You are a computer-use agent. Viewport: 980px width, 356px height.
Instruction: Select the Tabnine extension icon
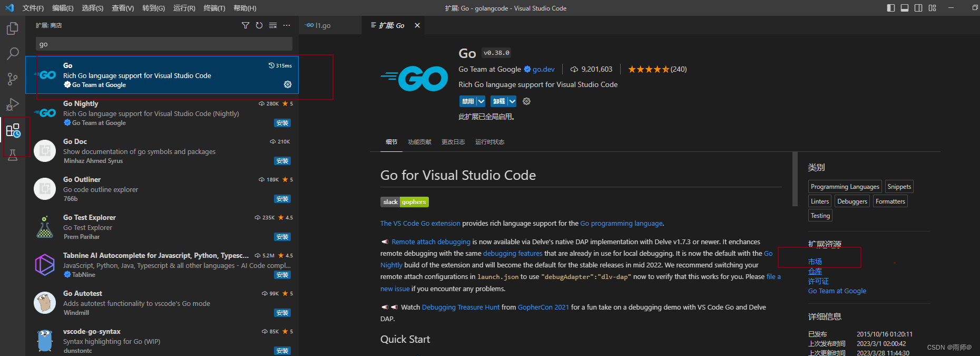click(45, 265)
